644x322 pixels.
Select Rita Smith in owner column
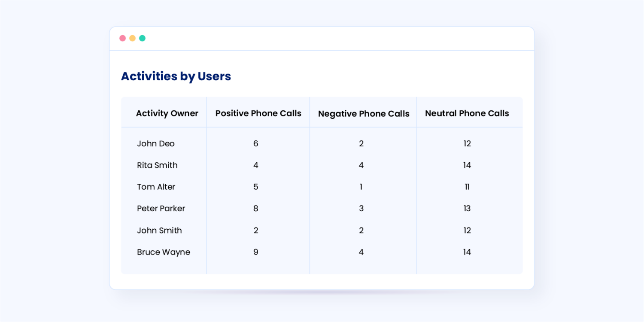coord(157,165)
